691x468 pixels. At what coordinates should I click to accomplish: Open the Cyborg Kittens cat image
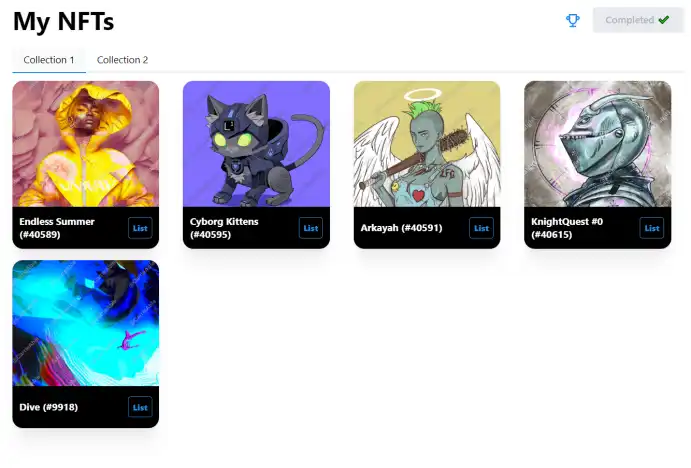click(x=256, y=144)
